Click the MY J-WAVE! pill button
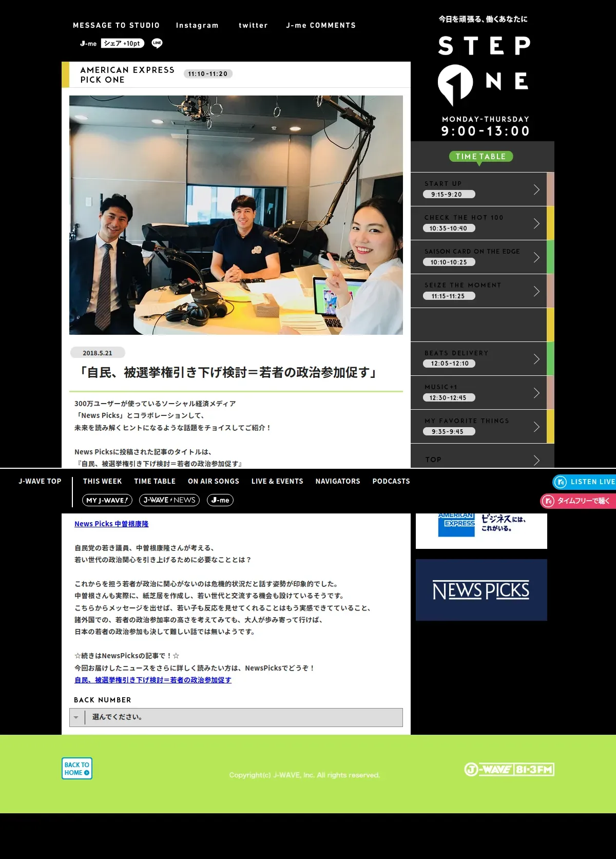 pos(107,500)
